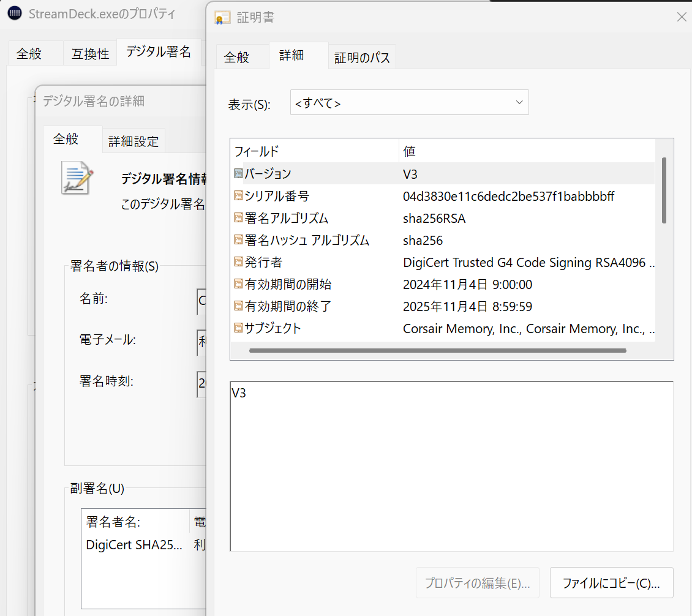
Task: Click the 電子メール field in signer information
Action: pos(201,342)
